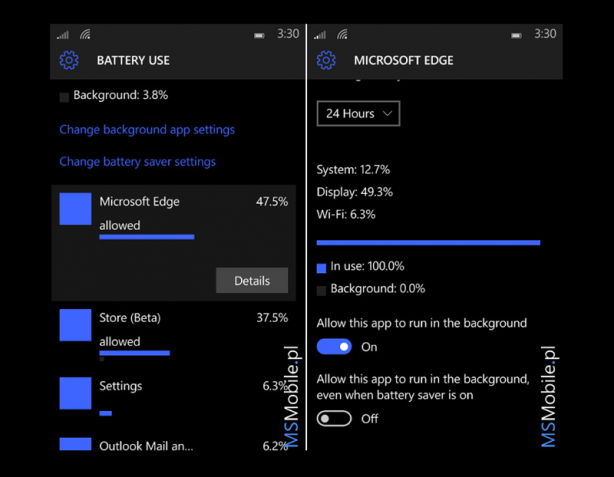Click Microsoft Edge battery usage bar
The width and height of the screenshot is (614, 477).
click(x=147, y=237)
